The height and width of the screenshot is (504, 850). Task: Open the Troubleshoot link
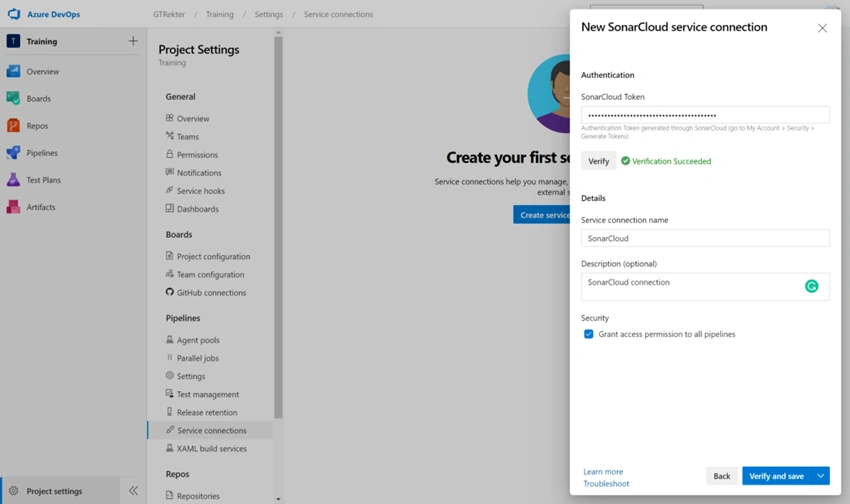(x=606, y=483)
